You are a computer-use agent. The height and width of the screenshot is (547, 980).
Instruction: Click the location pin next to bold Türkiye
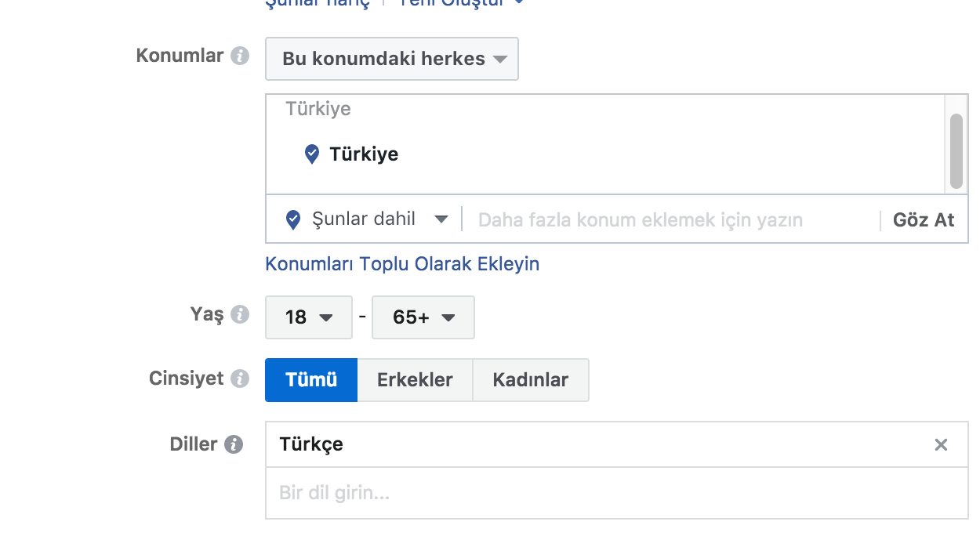point(312,154)
